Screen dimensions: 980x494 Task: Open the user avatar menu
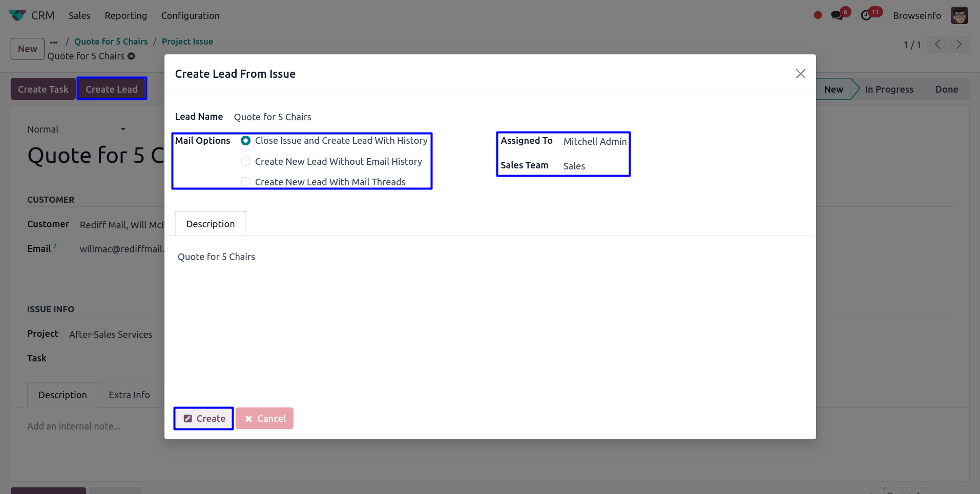pos(960,15)
